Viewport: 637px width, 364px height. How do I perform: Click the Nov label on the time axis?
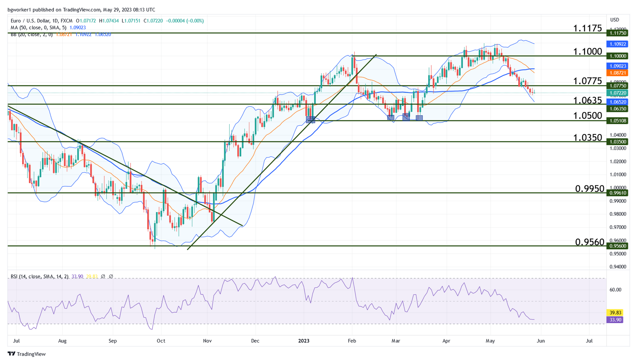coord(207,341)
